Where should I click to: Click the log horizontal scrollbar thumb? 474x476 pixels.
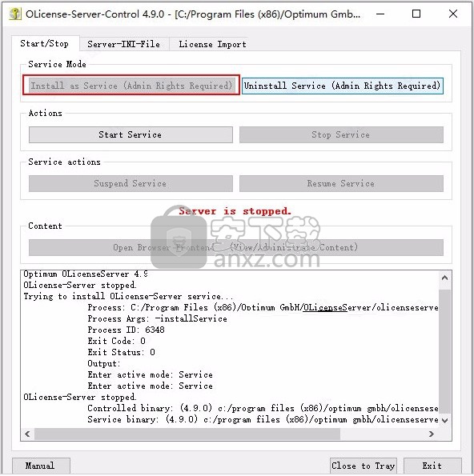(187, 434)
